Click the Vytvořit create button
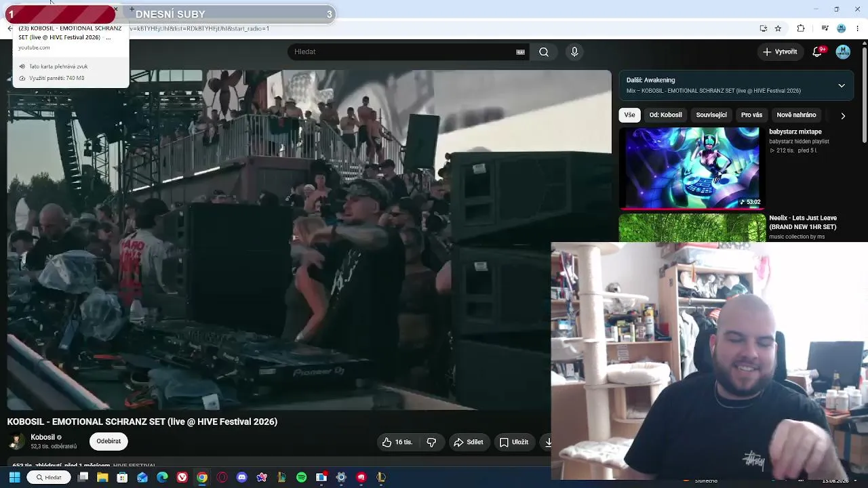This screenshot has width=868, height=488. pos(780,52)
